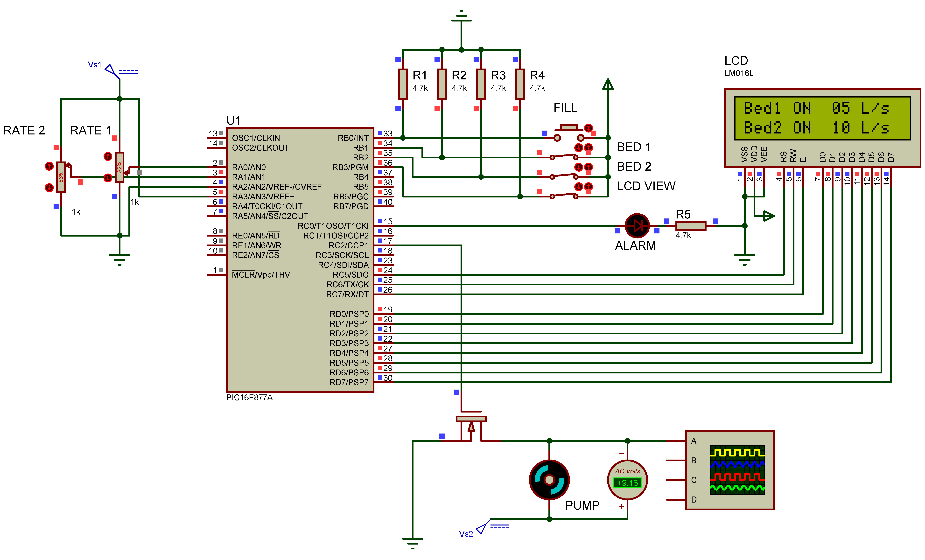Select power arrow terminal near LCD VDD

click(x=769, y=216)
